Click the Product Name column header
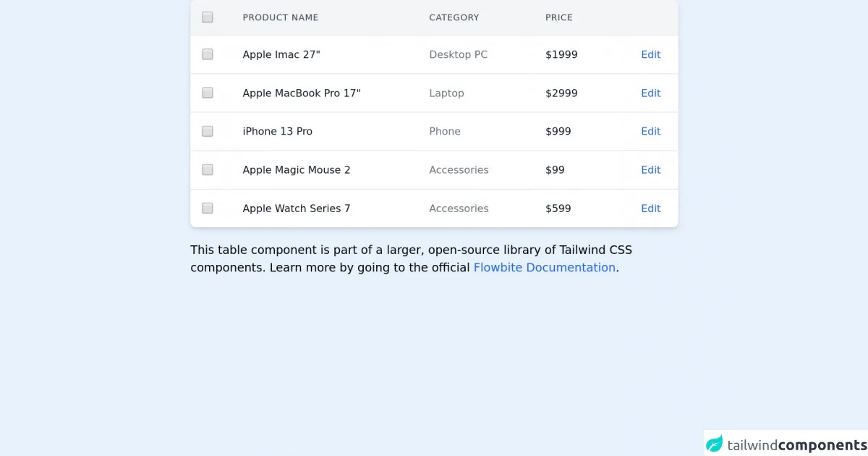 pyautogui.click(x=280, y=17)
